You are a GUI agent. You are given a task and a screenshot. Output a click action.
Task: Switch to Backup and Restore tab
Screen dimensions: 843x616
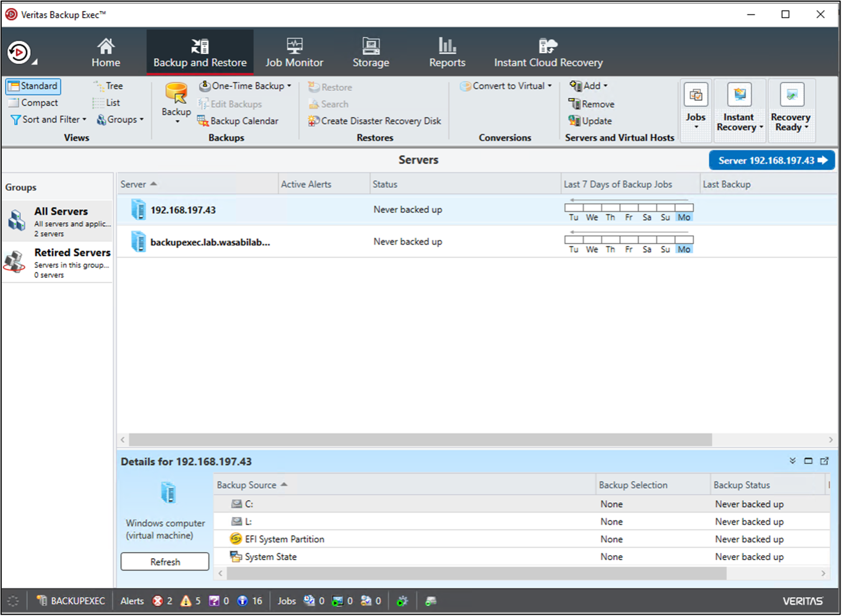[200, 52]
